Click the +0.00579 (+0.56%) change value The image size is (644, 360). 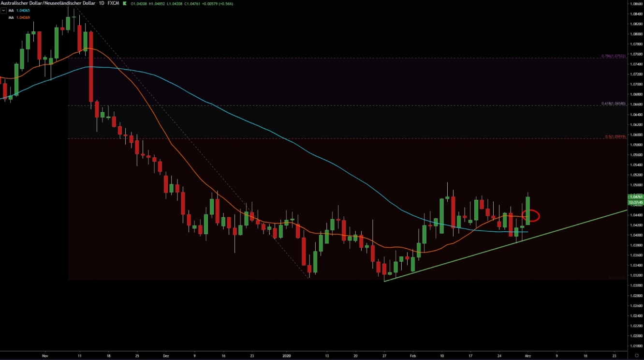219,3
